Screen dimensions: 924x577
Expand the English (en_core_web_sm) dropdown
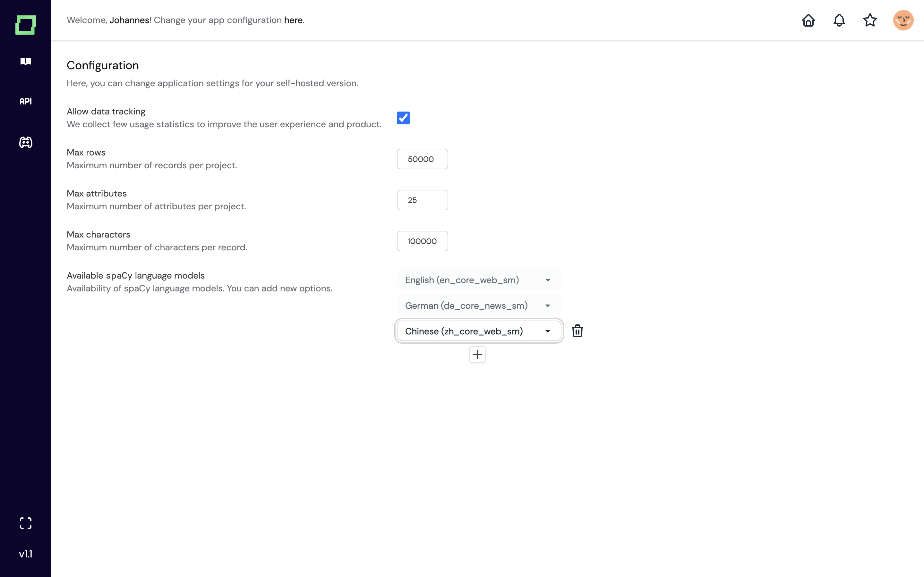(479, 280)
